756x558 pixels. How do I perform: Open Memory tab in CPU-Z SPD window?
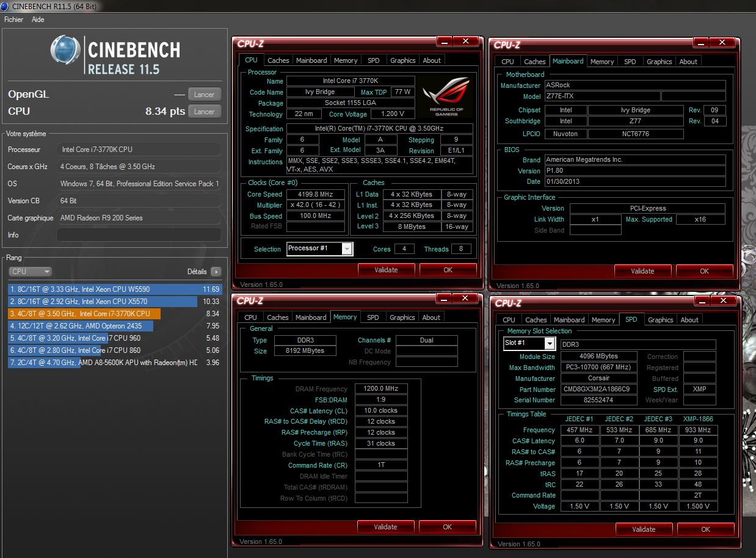(603, 320)
